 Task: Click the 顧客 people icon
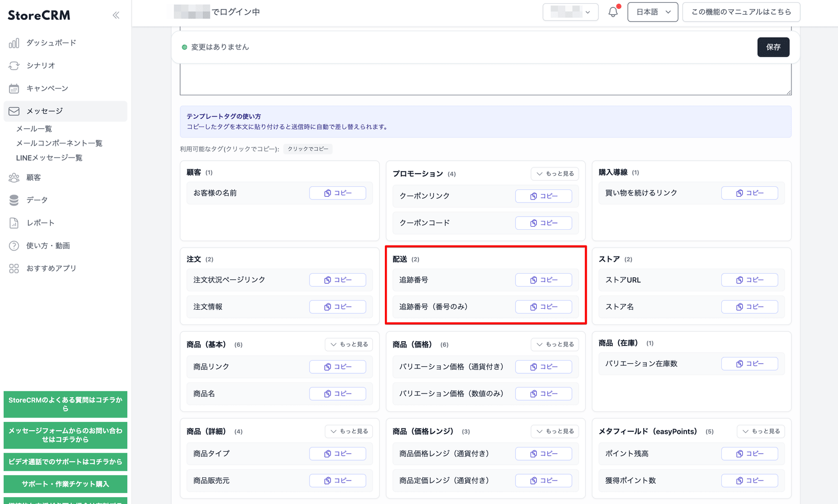(14, 177)
